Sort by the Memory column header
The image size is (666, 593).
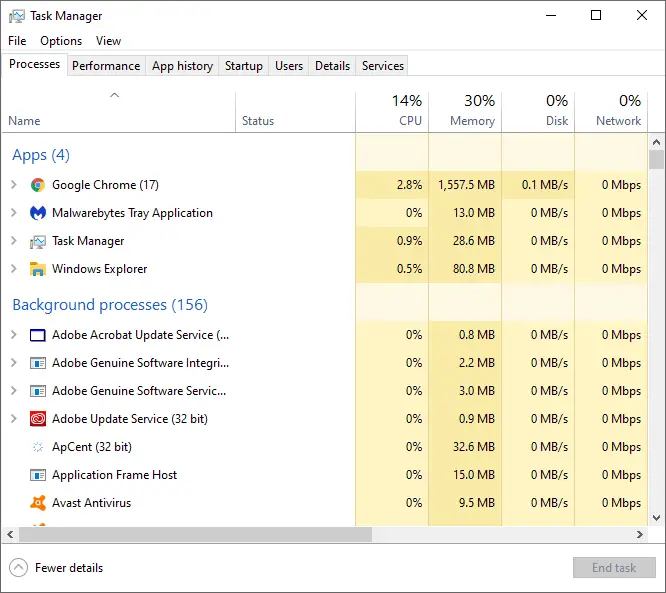click(x=465, y=112)
